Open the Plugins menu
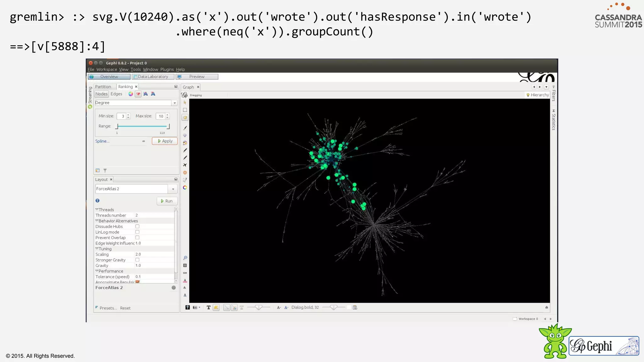This screenshot has width=644, height=362. [x=167, y=69]
